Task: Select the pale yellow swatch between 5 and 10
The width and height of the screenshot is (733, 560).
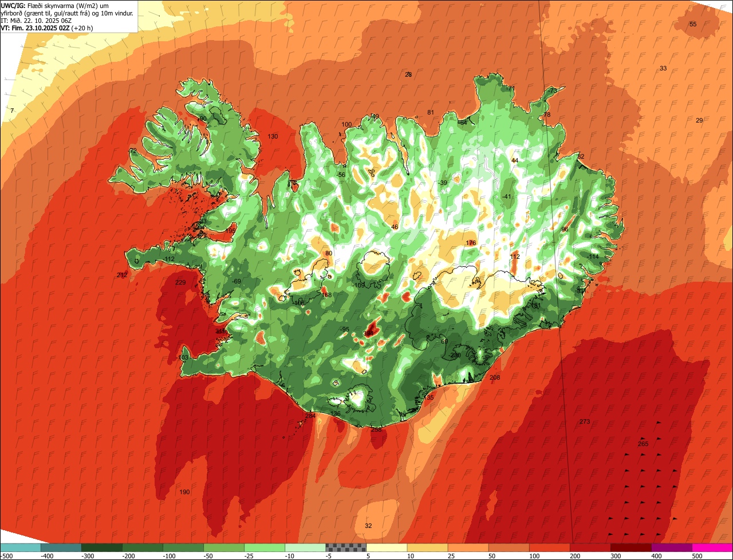Action: click(387, 547)
